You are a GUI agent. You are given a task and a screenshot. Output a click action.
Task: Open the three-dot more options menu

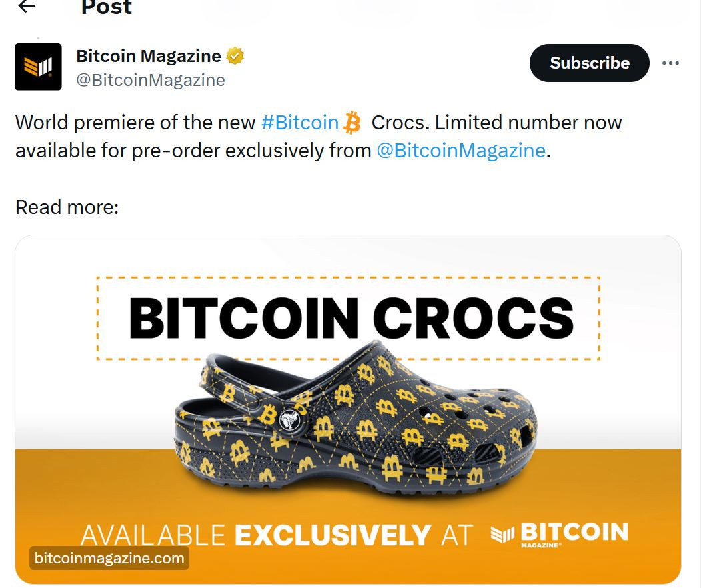pyautogui.click(x=670, y=63)
